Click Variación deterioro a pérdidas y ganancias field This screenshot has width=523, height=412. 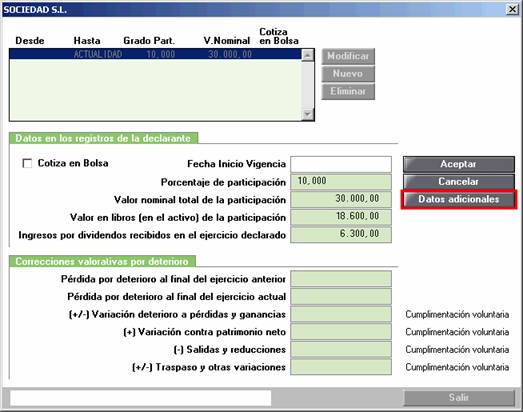341,314
